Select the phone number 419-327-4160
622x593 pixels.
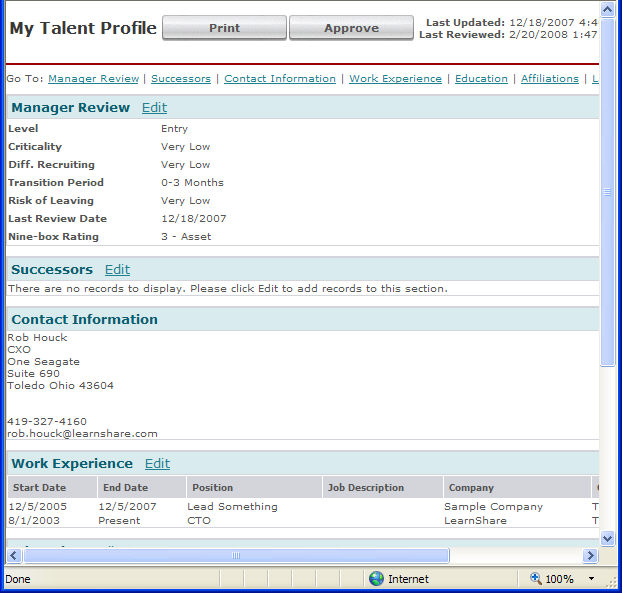(x=47, y=421)
